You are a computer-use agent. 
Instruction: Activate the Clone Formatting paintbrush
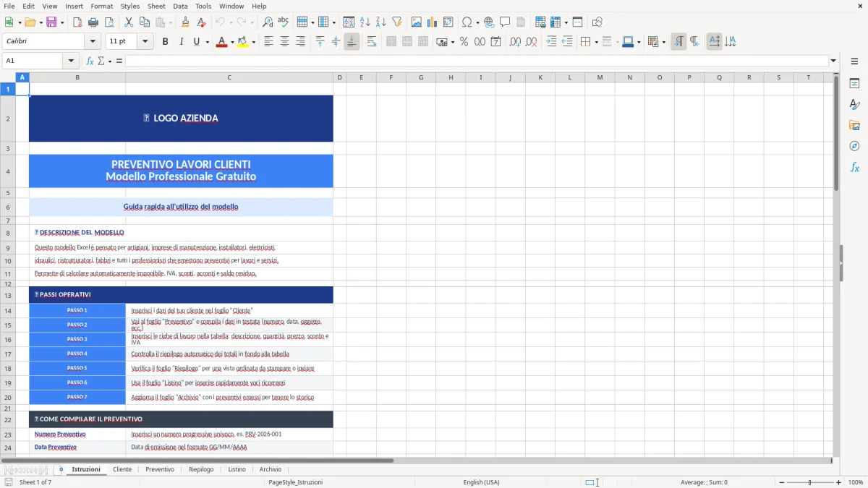tap(185, 22)
